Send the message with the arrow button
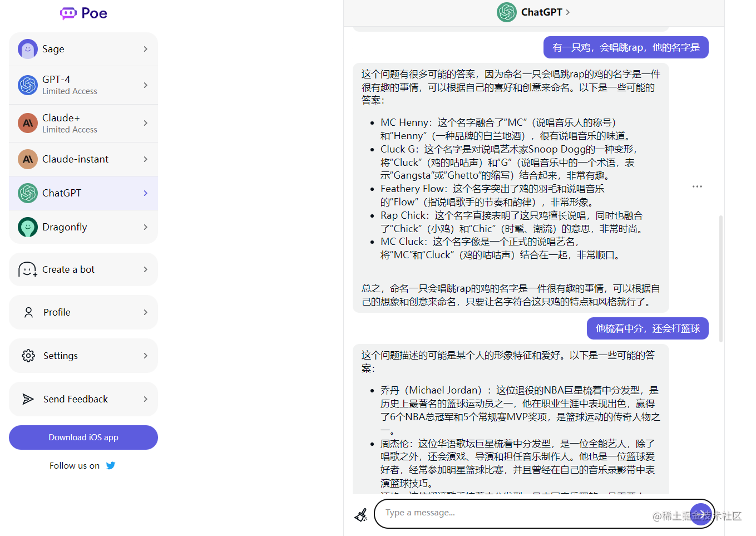 point(701,514)
